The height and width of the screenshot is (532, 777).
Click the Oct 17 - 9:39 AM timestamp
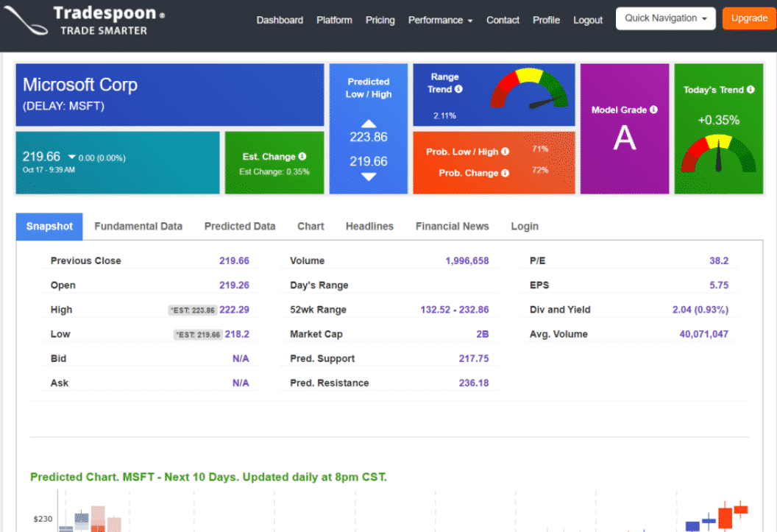click(x=49, y=170)
